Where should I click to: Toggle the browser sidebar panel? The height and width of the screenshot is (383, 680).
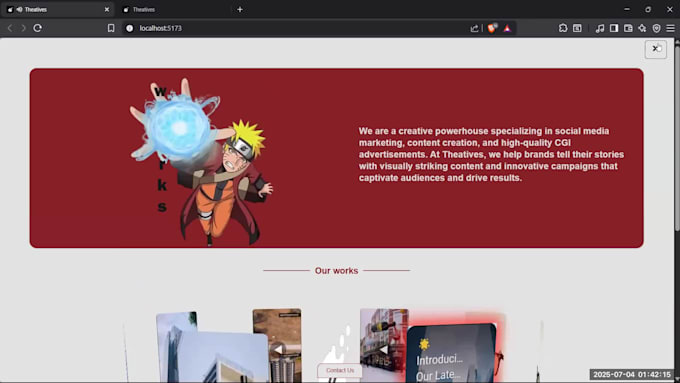pyautogui.click(x=614, y=28)
